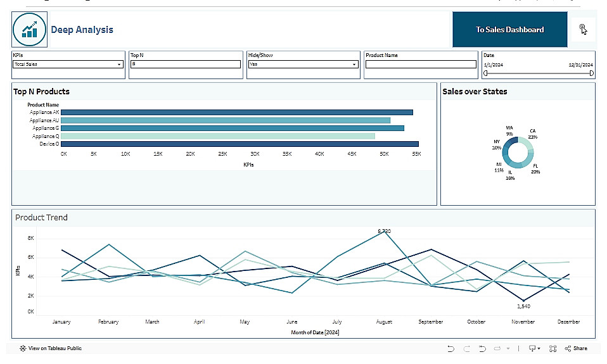
Task: Focus the Product Name search field
Action: click(421, 64)
